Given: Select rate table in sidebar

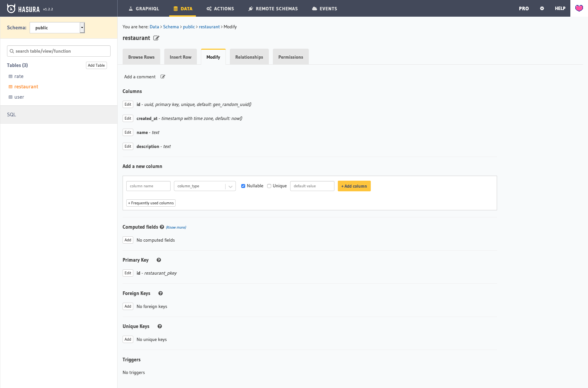Looking at the screenshot, I should click(x=19, y=76).
